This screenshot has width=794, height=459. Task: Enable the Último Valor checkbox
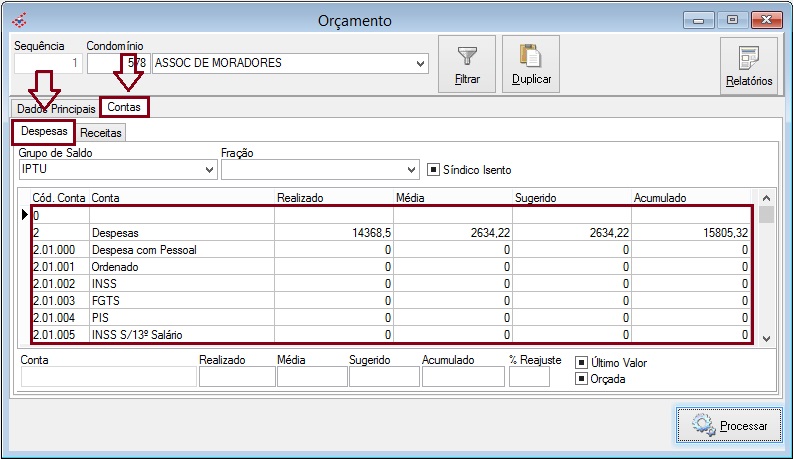coord(581,363)
